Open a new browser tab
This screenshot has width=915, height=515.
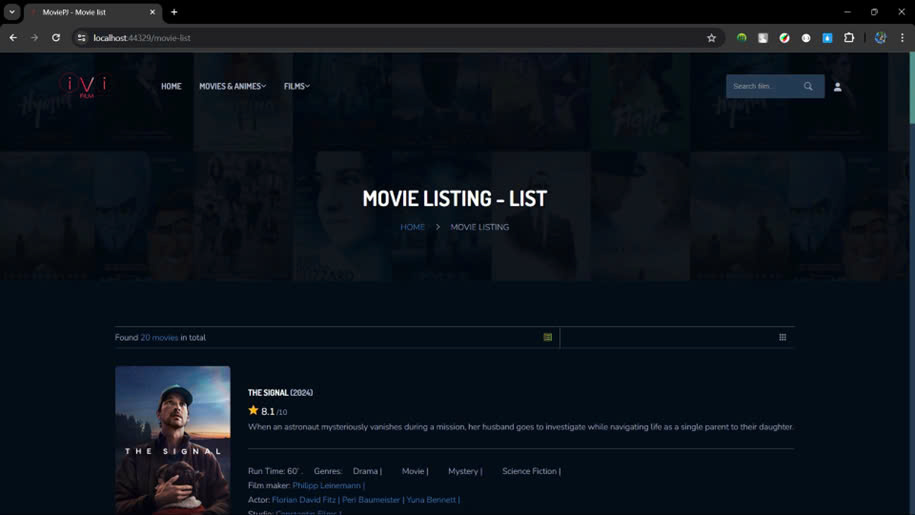point(174,12)
